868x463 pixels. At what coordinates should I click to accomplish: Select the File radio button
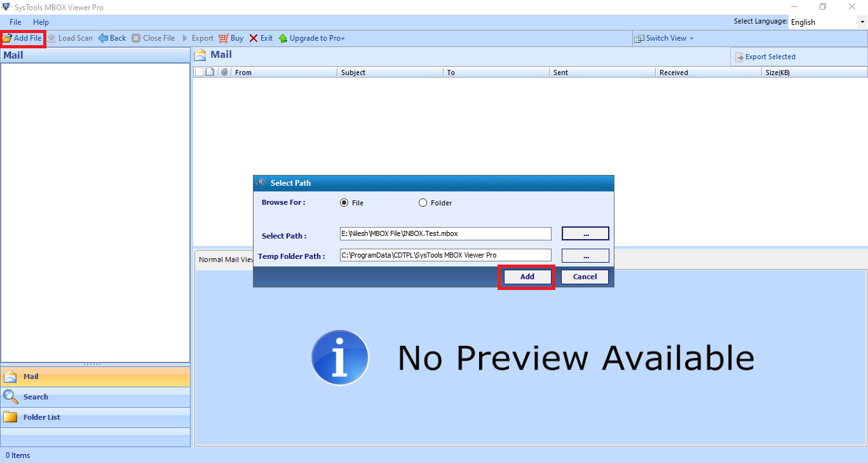point(344,203)
